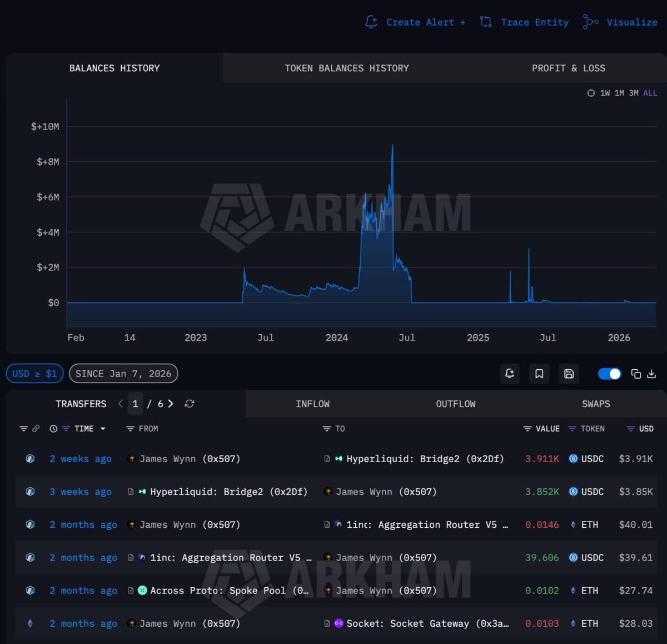
Task: Open the TIME sort dropdown arrow
Action: click(x=103, y=429)
